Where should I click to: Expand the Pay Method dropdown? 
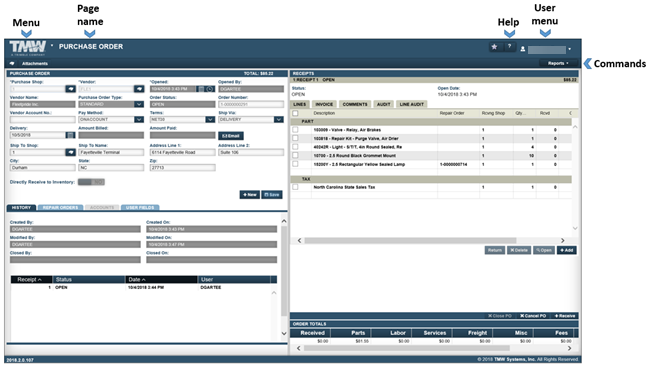[x=139, y=120]
